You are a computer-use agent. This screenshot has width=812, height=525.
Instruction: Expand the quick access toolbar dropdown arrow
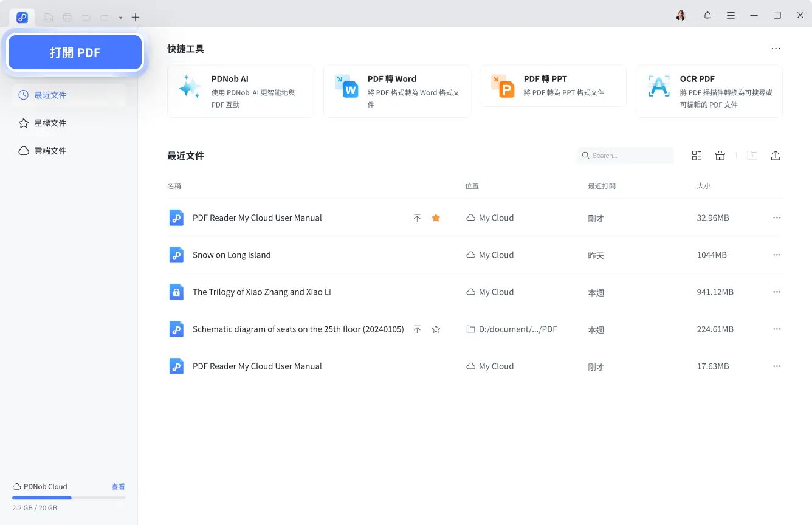point(120,18)
